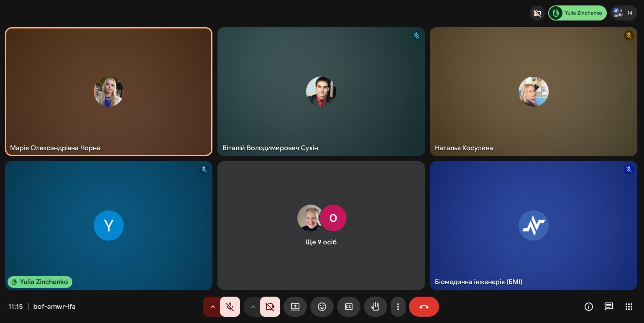Viewport: 644px width, 323px height.
Task: Open meeting details info icon
Action: (x=589, y=307)
